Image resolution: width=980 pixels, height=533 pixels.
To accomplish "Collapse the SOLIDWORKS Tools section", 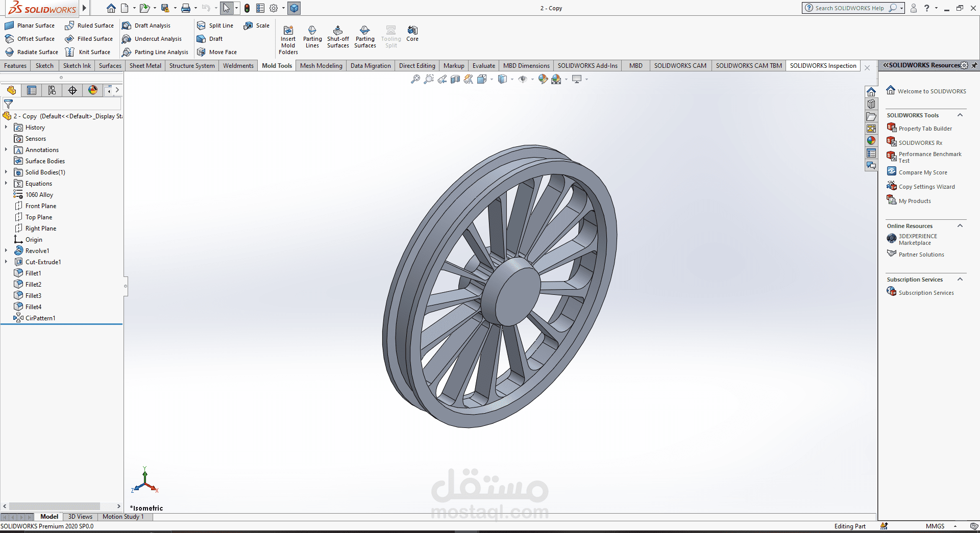I will coord(960,115).
